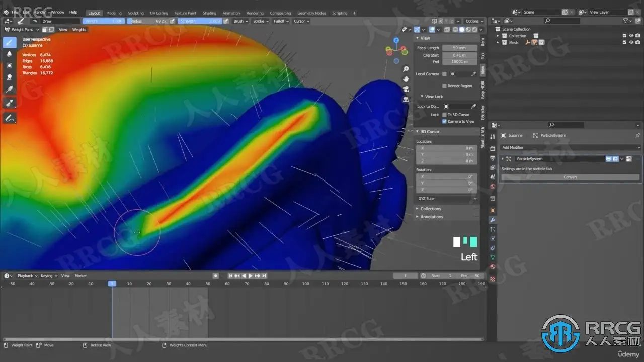The width and height of the screenshot is (644, 362).
Task: Open the View Layer properties tab icon
Action: (x=493, y=168)
